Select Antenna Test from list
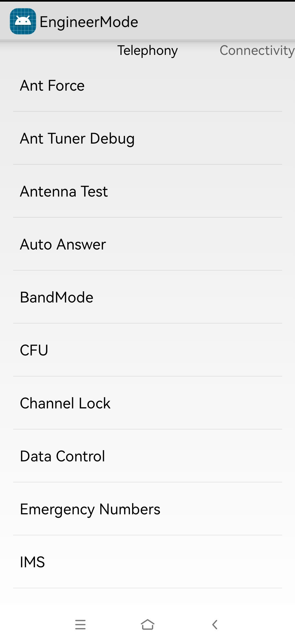 pyautogui.click(x=148, y=191)
